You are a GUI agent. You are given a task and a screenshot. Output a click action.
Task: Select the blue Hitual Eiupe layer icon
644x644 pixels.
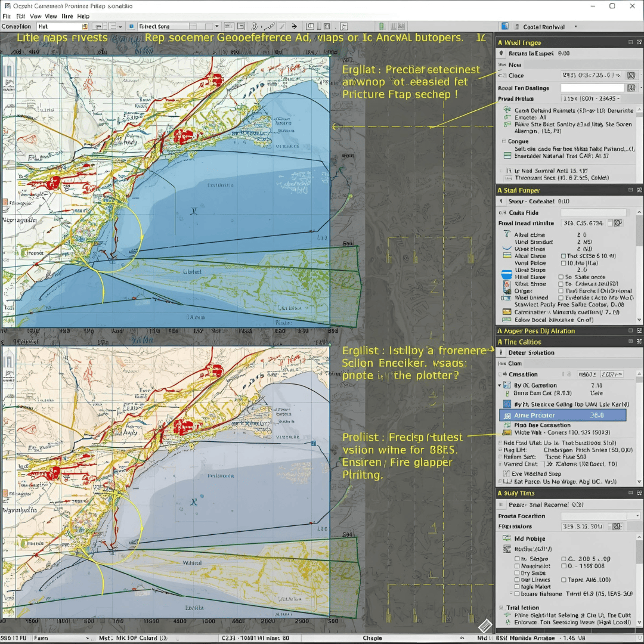(506, 275)
